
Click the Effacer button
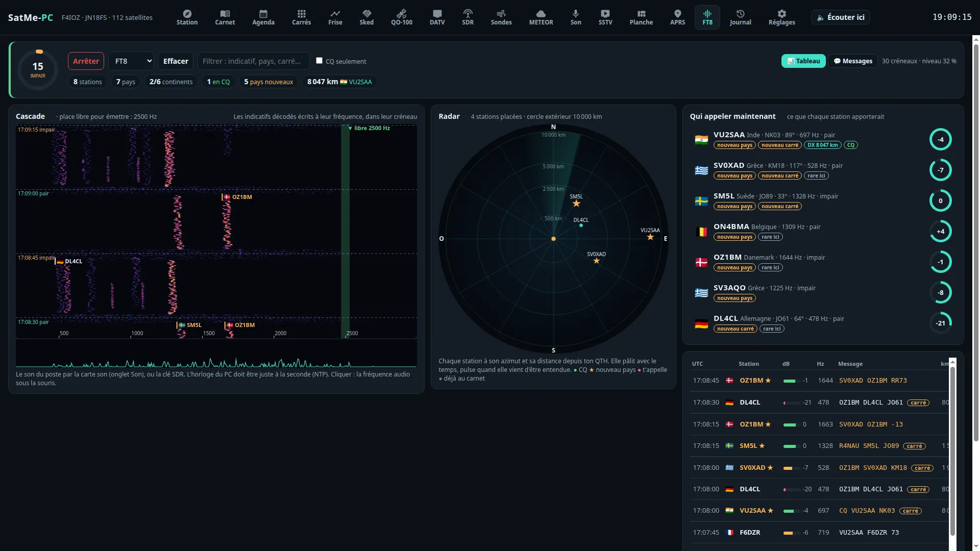pos(176,61)
